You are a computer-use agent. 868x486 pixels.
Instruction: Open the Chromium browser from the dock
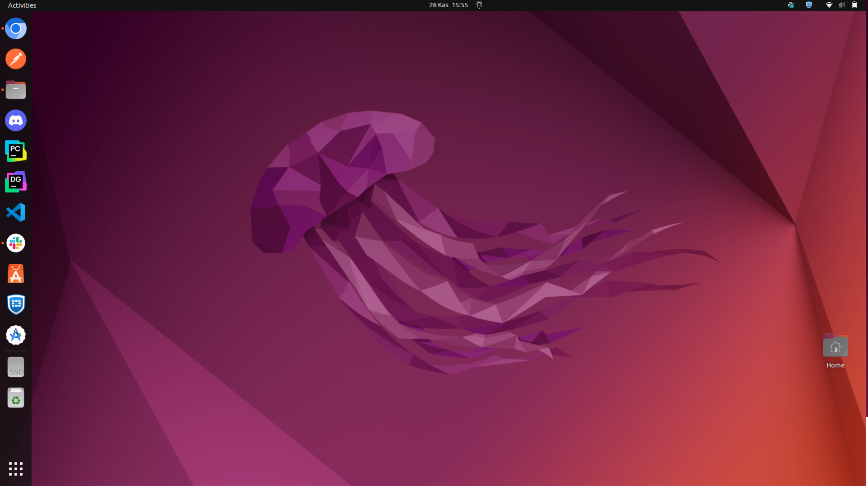click(16, 28)
